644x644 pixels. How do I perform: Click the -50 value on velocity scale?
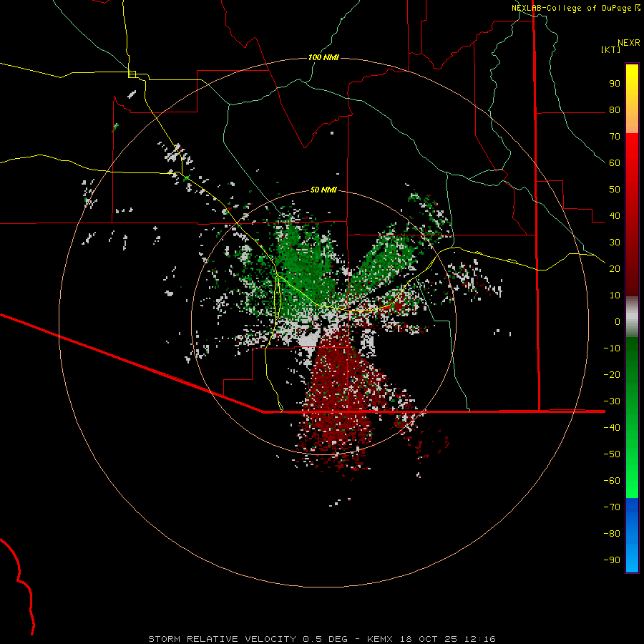(612, 454)
